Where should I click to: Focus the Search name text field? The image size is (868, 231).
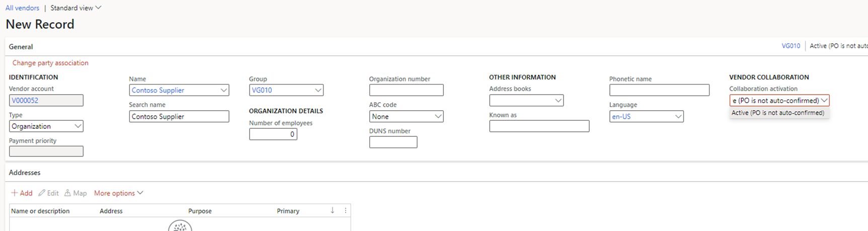click(179, 116)
